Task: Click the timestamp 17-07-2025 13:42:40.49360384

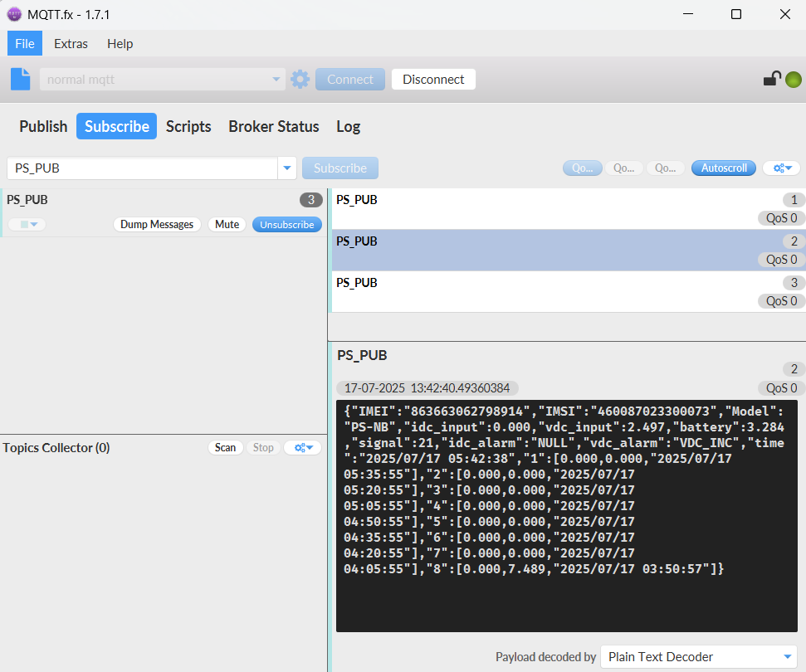Action: (x=427, y=388)
